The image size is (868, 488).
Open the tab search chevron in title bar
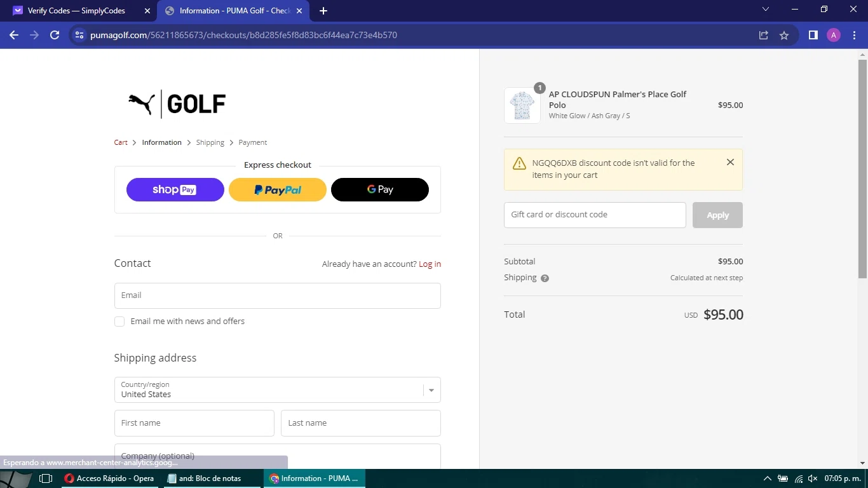(x=766, y=9)
